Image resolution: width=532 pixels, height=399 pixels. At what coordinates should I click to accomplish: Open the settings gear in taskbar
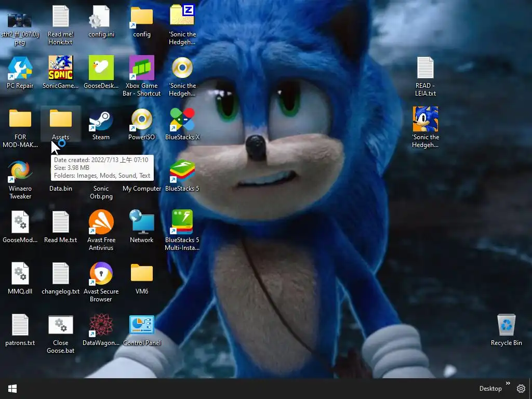pyautogui.click(x=521, y=389)
